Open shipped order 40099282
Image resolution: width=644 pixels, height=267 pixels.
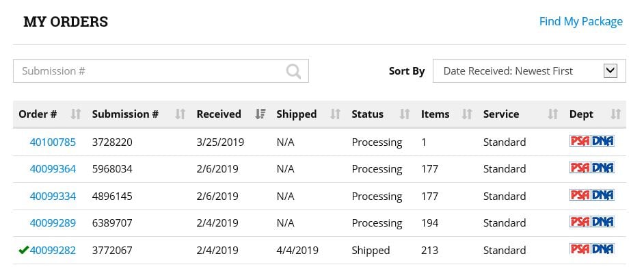coord(53,250)
